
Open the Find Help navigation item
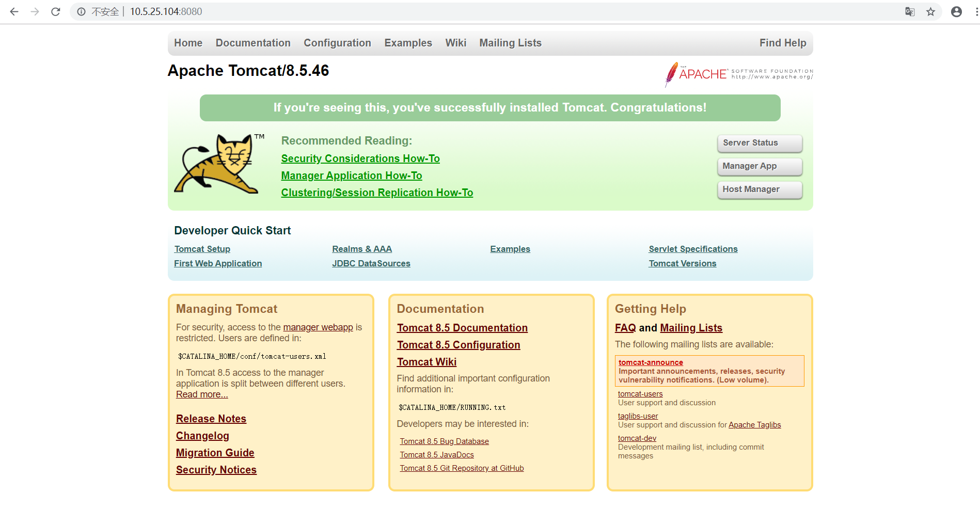783,43
